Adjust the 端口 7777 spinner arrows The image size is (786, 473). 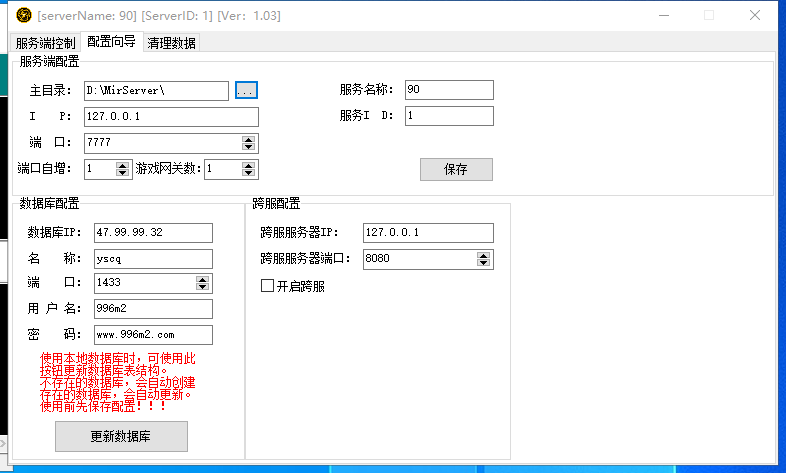pyautogui.click(x=248, y=143)
